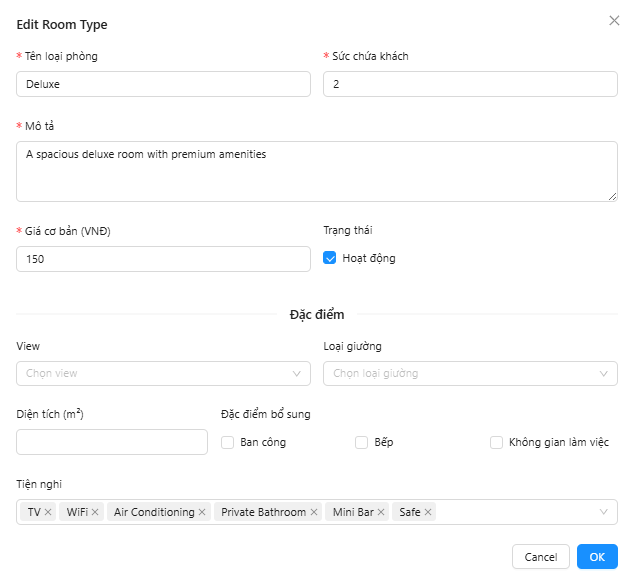Expand the Loại giường dropdown
Screen dimensions: 634x582
[x=470, y=373]
